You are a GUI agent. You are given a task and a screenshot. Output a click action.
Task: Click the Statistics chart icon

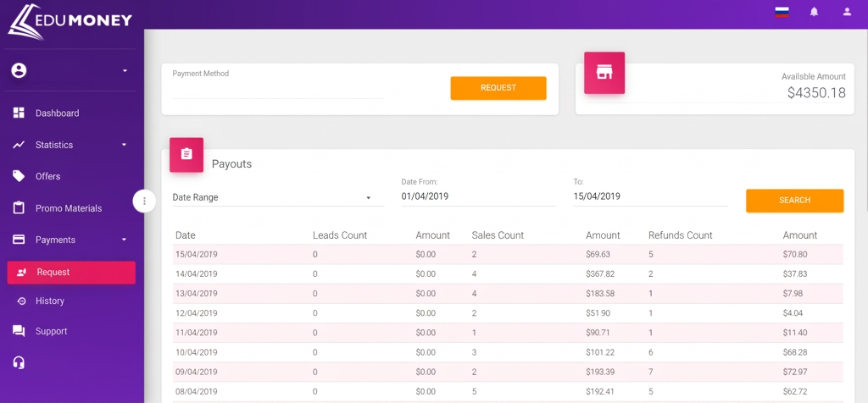click(x=19, y=145)
